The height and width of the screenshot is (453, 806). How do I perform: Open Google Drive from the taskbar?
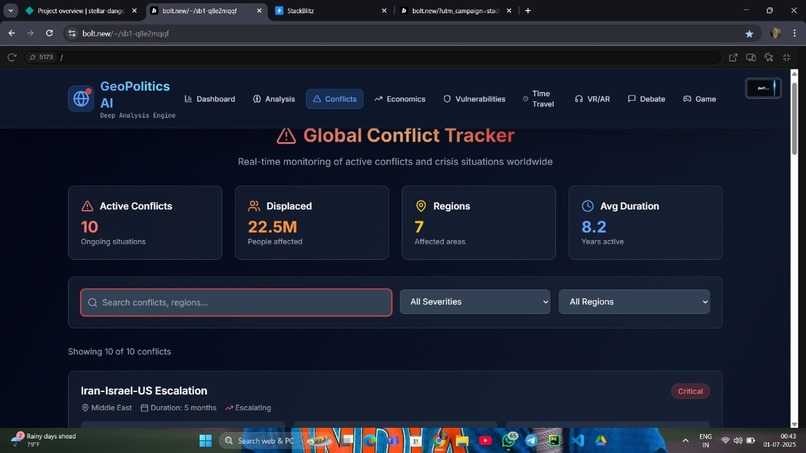point(600,441)
